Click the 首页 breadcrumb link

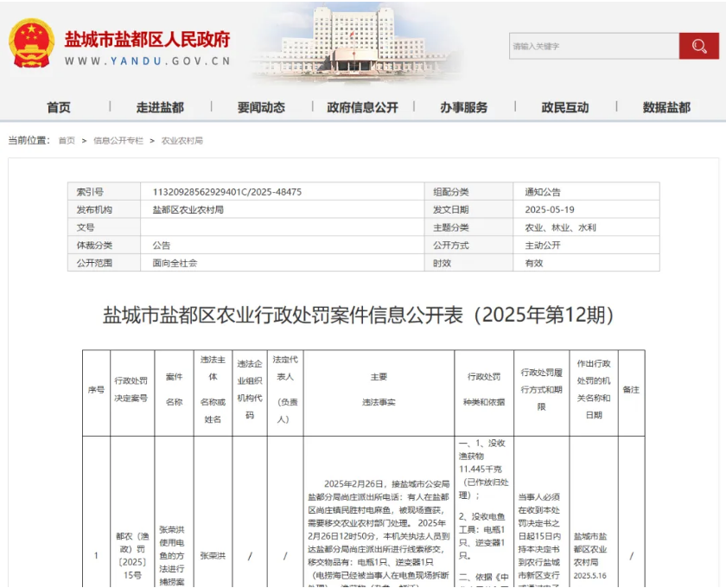click(67, 140)
